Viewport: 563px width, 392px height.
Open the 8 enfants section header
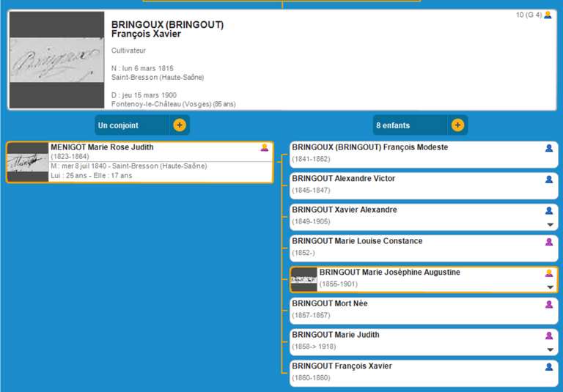[411, 125]
